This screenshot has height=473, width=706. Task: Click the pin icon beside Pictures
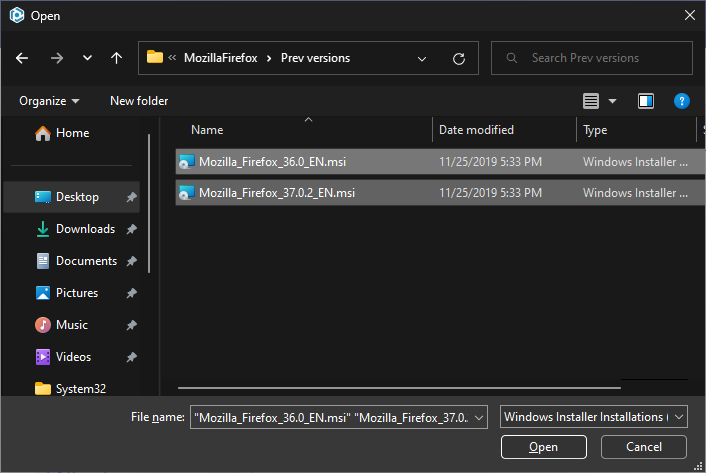coord(131,293)
